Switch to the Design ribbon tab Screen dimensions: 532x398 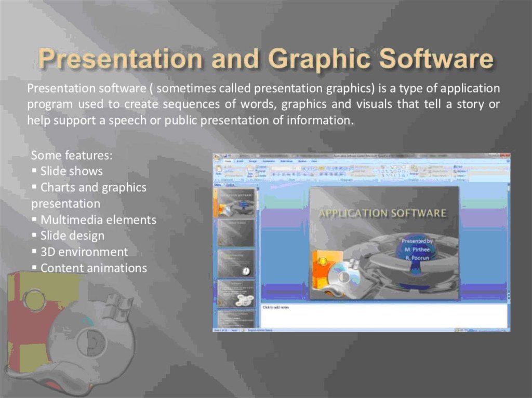pyautogui.click(x=253, y=161)
